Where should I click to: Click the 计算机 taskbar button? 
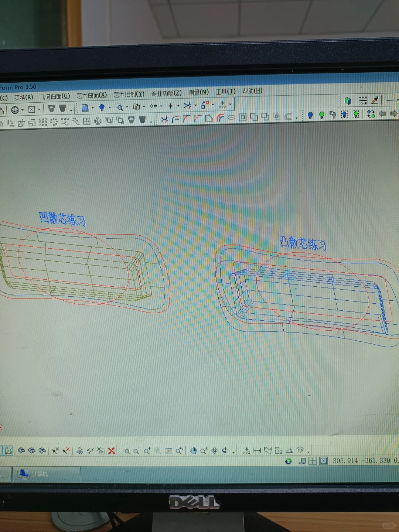(x=46, y=474)
